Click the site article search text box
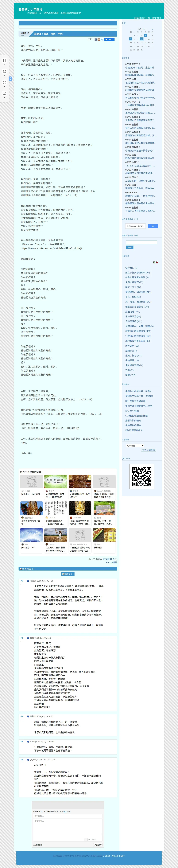Screen dimensions: 178x868 pos(142,242)
